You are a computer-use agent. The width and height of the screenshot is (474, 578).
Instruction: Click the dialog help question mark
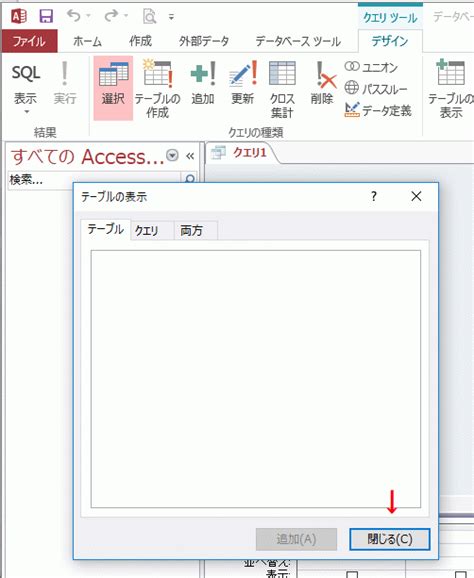coord(374,196)
